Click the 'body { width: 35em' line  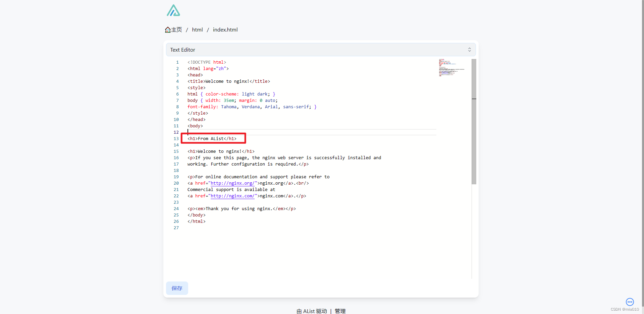pyautogui.click(x=232, y=101)
